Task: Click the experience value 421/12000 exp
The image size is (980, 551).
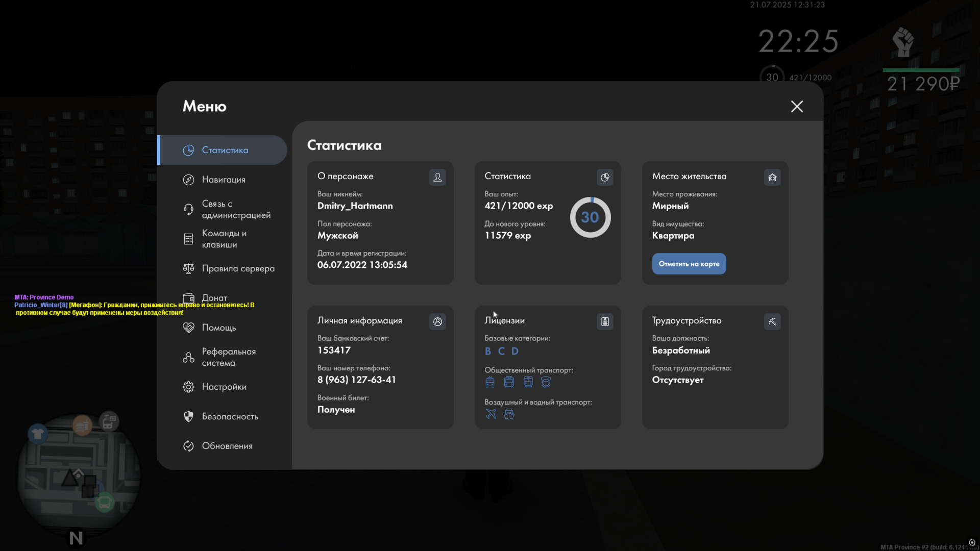Action: pyautogui.click(x=519, y=206)
